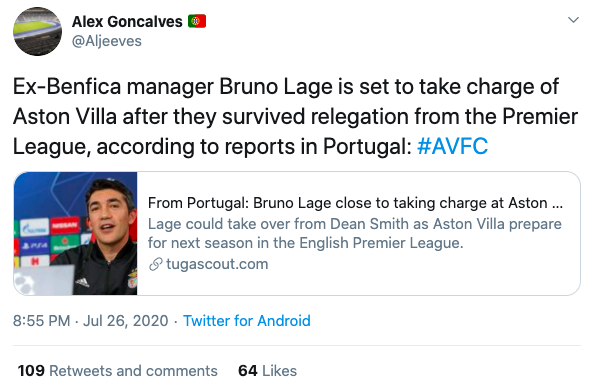Click the Jul 26, 2020 date
The width and height of the screenshot is (596, 391).
[x=125, y=321]
